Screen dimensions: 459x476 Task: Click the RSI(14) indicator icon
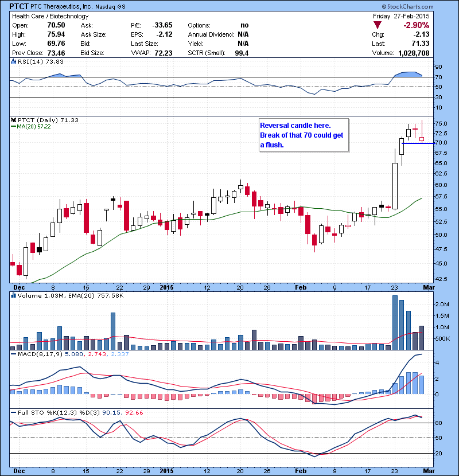[13, 61]
